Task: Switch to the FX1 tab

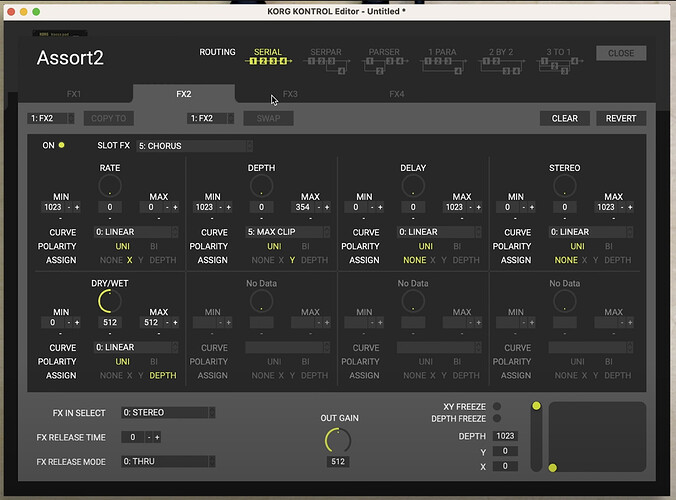Action: 74,94
